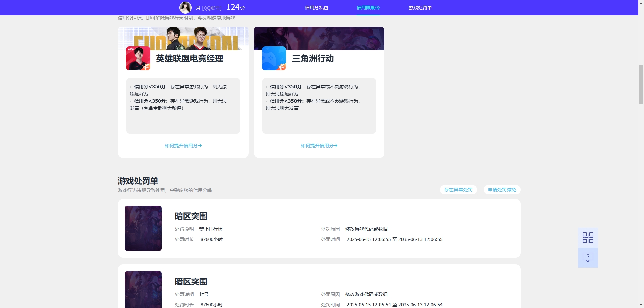
Task: Click the second 暗区突围 thumbnail (封号)
Action: [x=143, y=290]
